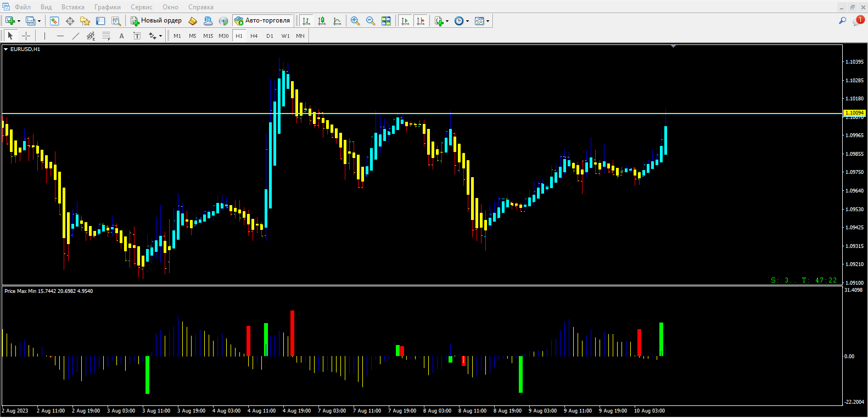Select the crosshair tool

[x=26, y=36]
